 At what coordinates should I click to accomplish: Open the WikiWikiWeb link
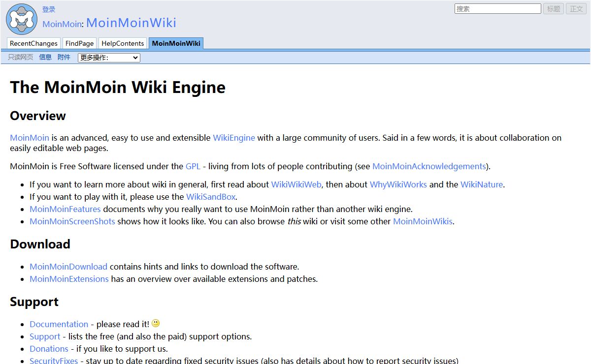296,184
